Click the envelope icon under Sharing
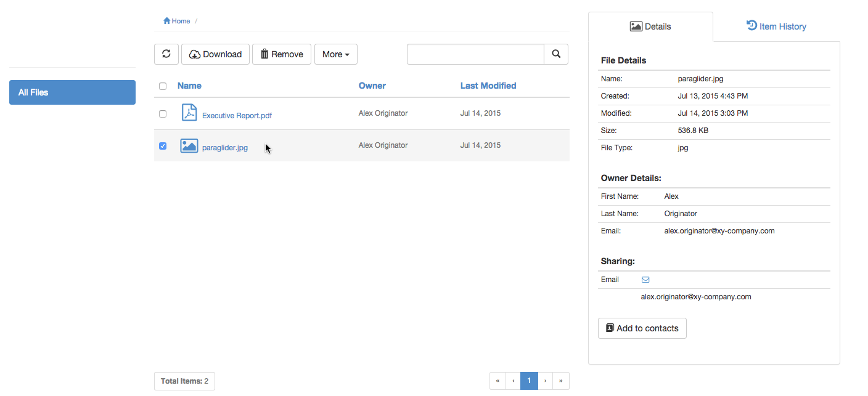The image size is (868, 396). coord(645,280)
